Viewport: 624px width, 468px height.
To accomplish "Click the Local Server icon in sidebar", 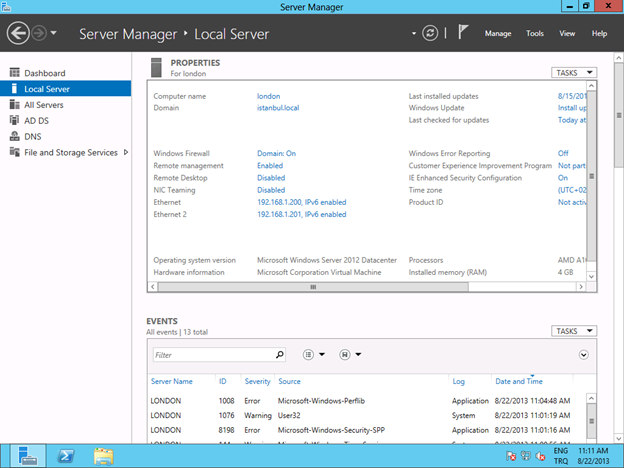I will pos(14,88).
